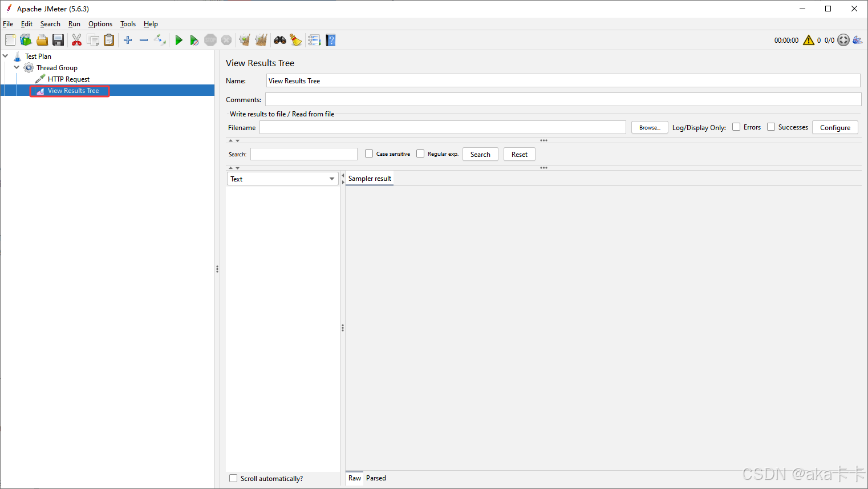The height and width of the screenshot is (489, 868).
Task: Save the test plan with floppy icon
Action: (x=58, y=40)
